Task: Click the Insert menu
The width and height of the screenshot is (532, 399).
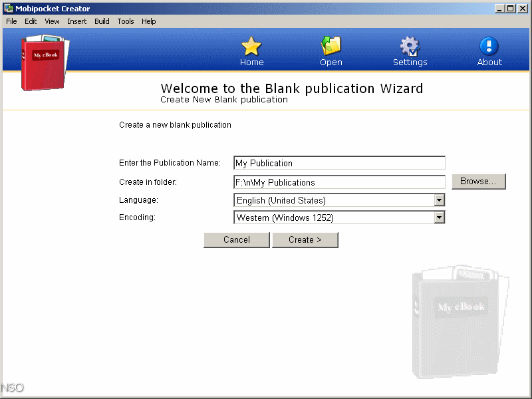Action: (x=76, y=21)
